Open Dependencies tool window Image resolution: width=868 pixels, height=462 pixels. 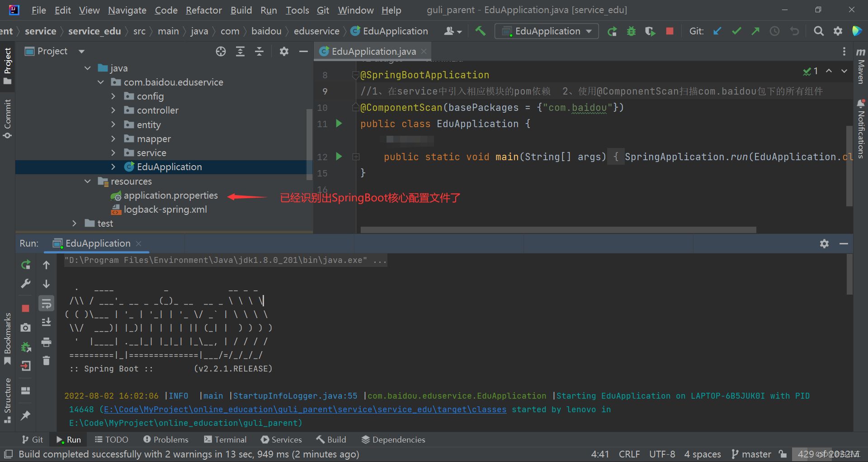pyautogui.click(x=393, y=440)
